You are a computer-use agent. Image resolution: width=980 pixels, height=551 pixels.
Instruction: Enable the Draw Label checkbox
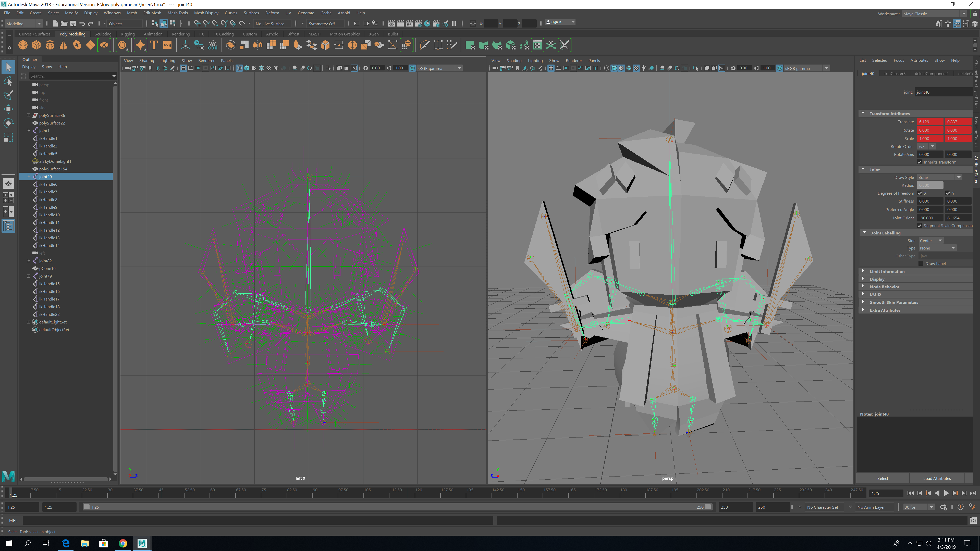[921, 264]
